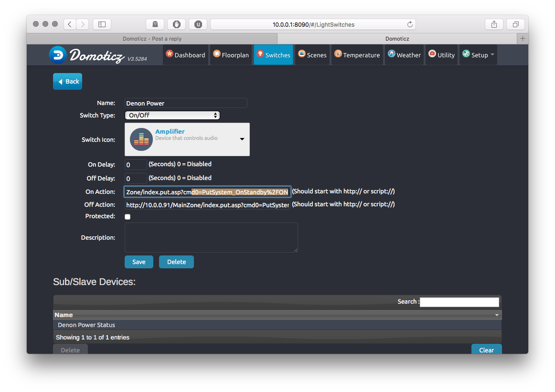Click the Back button

[x=68, y=81]
